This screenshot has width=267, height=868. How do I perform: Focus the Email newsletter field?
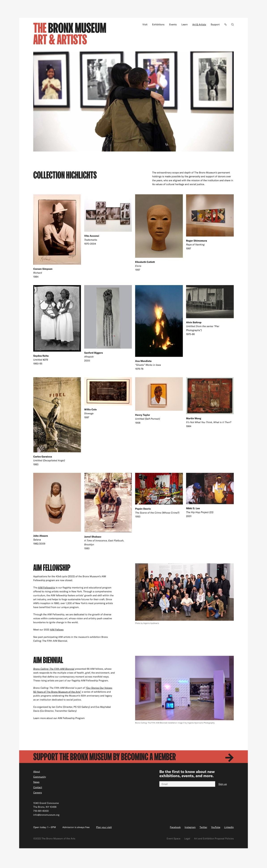(x=187, y=784)
